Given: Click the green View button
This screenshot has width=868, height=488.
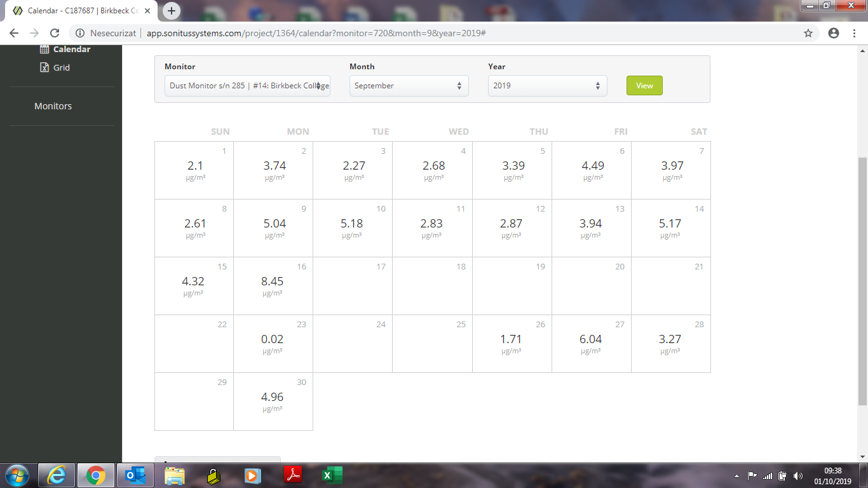Looking at the screenshot, I should coord(644,86).
